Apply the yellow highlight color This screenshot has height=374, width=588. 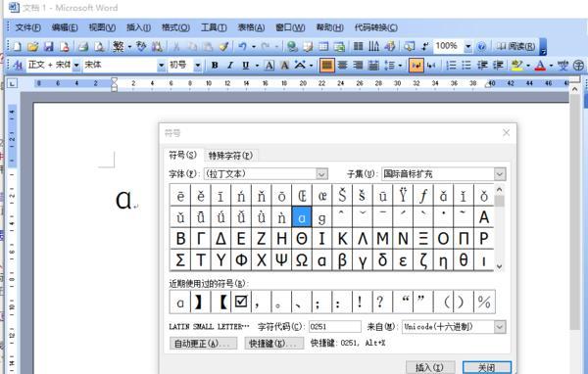click(516, 66)
